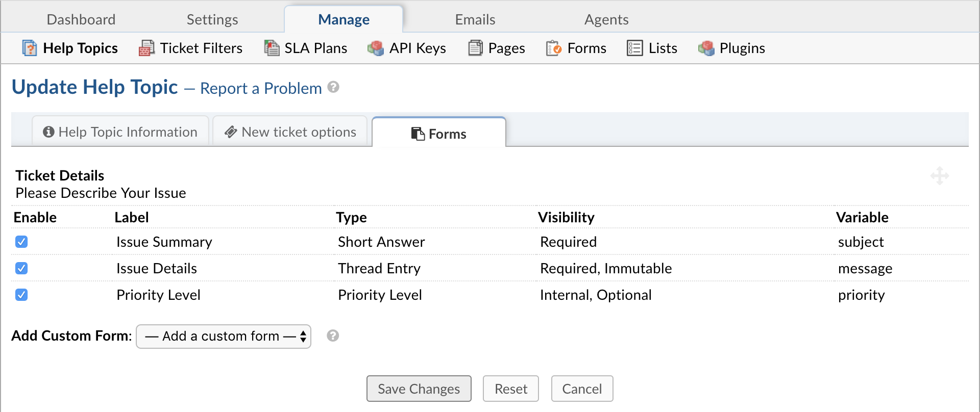This screenshot has width=980, height=412.
Task: Open the New ticket options tab
Action: pos(290,132)
